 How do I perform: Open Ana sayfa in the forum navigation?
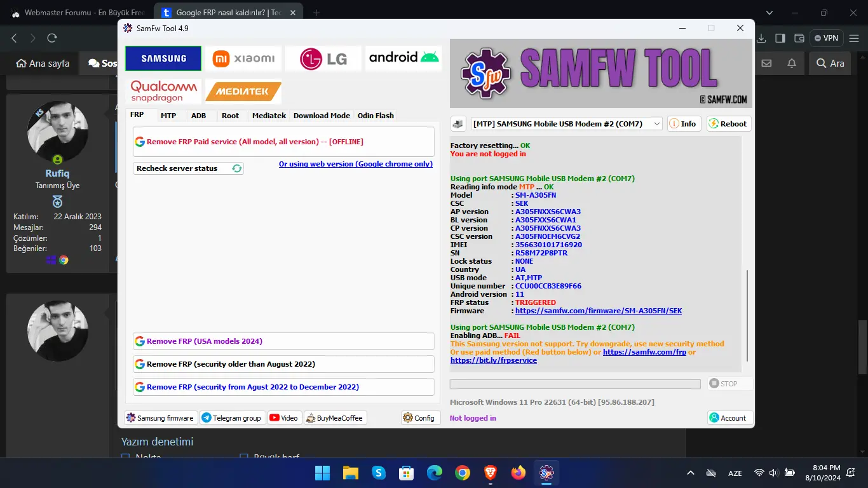pyautogui.click(x=43, y=63)
